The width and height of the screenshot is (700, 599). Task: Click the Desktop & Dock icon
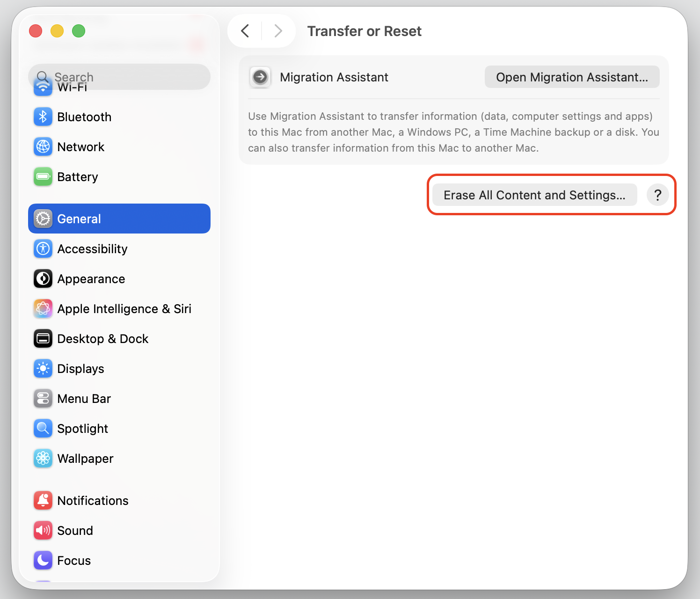coord(43,339)
